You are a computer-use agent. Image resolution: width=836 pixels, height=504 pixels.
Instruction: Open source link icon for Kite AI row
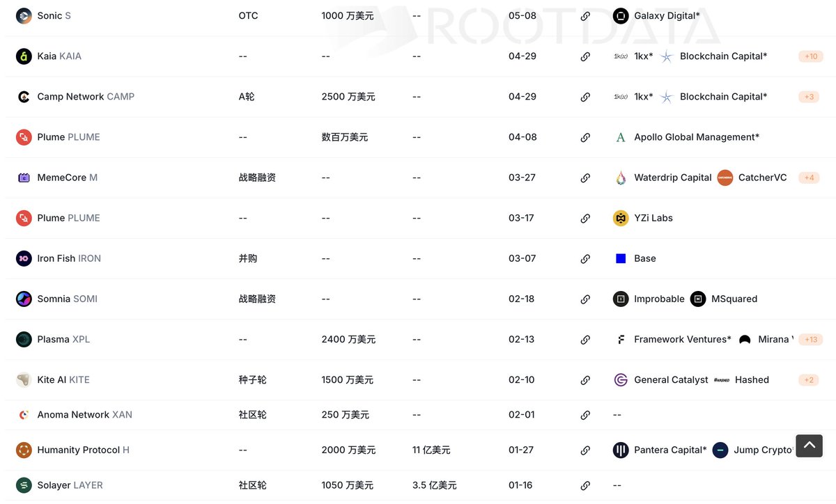[x=585, y=380]
